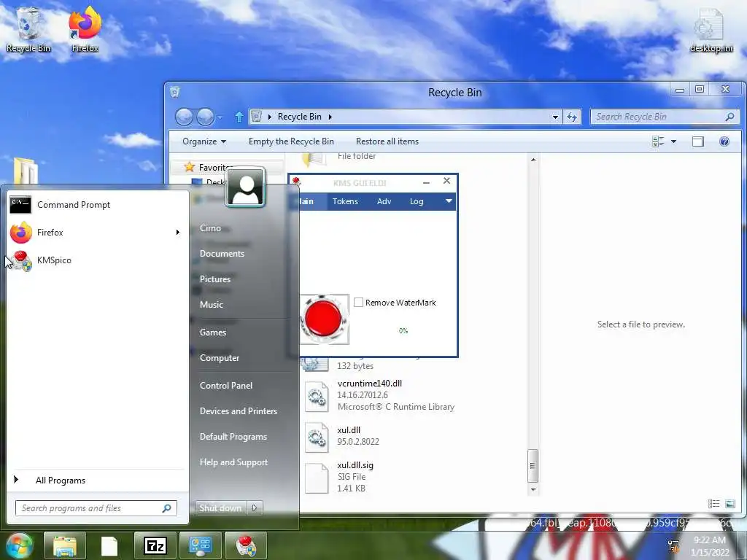The height and width of the screenshot is (560, 747).
Task: Click the Change your view icon
Action: point(659,141)
